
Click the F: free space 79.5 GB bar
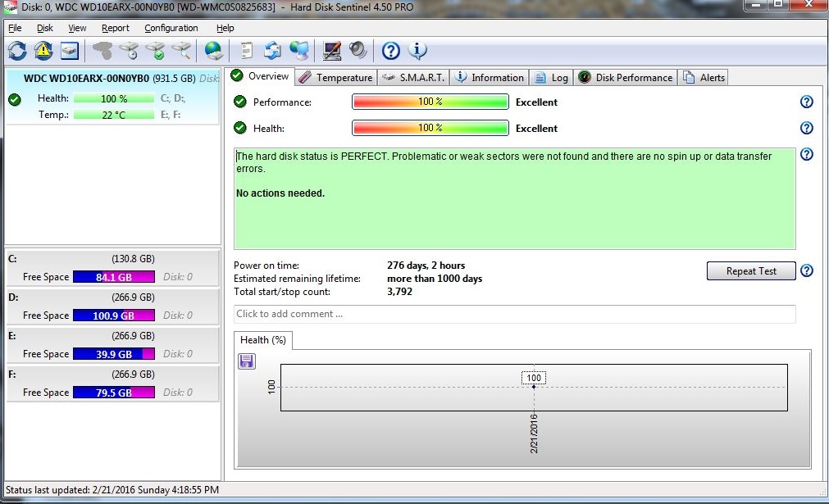pyautogui.click(x=114, y=393)
